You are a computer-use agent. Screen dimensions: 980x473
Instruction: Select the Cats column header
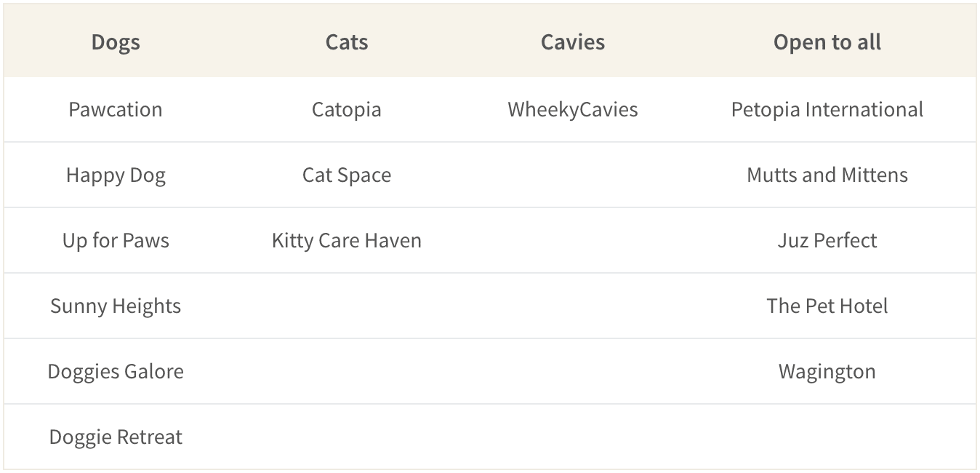pyautogui.click(x=347, y=42)
